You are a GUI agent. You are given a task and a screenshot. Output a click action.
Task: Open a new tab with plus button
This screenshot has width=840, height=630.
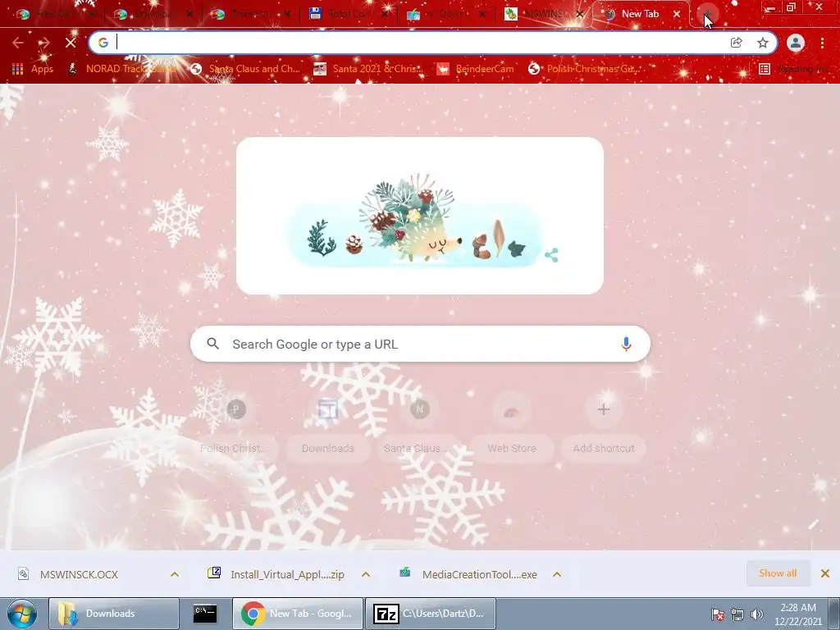point(708,14)
